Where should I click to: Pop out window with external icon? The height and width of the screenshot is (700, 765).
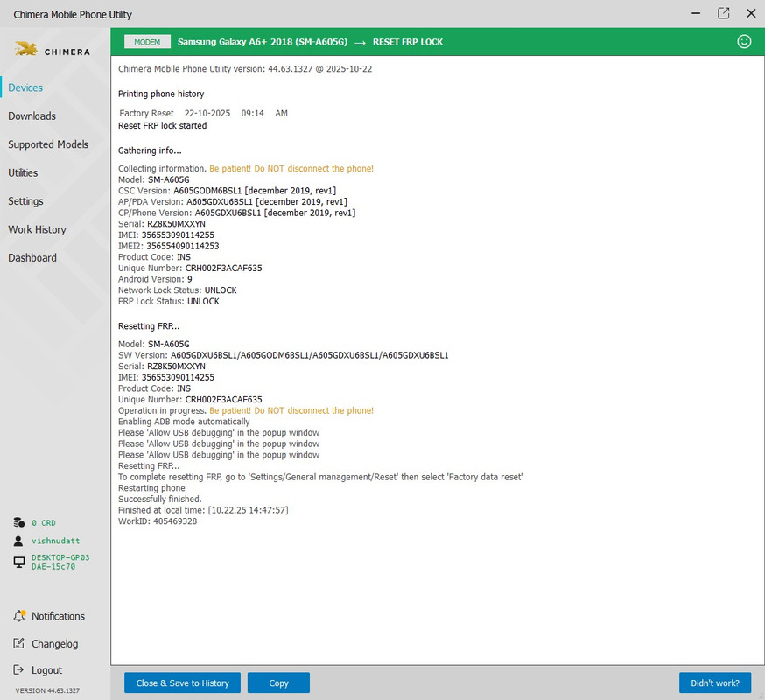point(724,13)
